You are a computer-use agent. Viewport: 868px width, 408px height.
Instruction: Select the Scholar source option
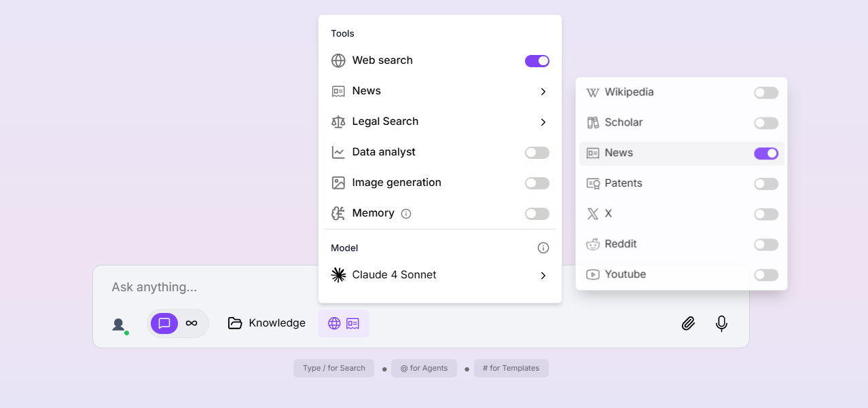623,123
